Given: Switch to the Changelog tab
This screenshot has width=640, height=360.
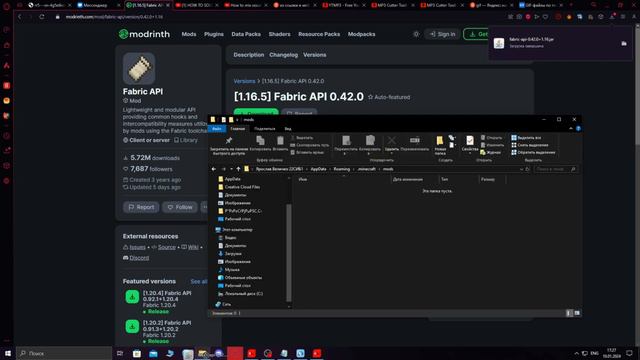Looking at the screenshot, I should pyautogui.click(x=283, y=55).
